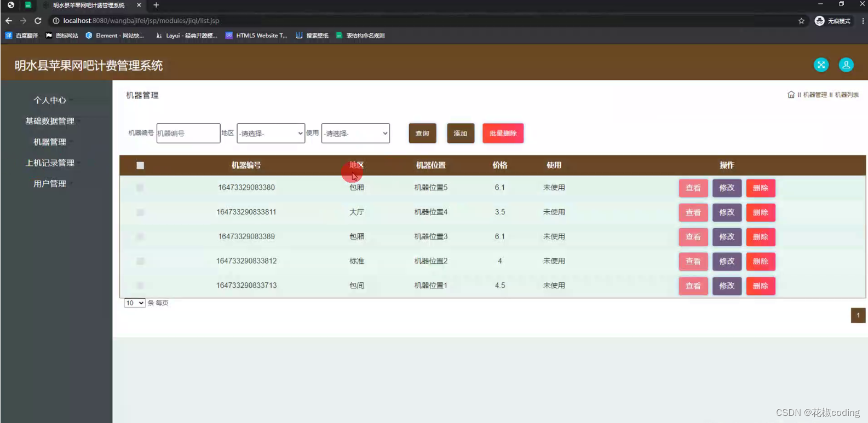Click site info icon in address bar
Screen dimensions: 868x423
(x=55, y=21)
